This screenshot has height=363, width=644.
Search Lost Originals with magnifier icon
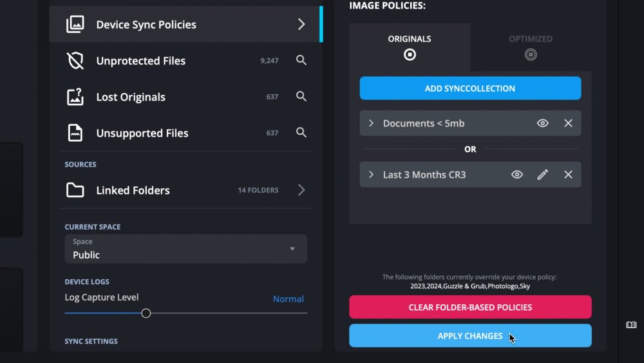tap(301, 97)
